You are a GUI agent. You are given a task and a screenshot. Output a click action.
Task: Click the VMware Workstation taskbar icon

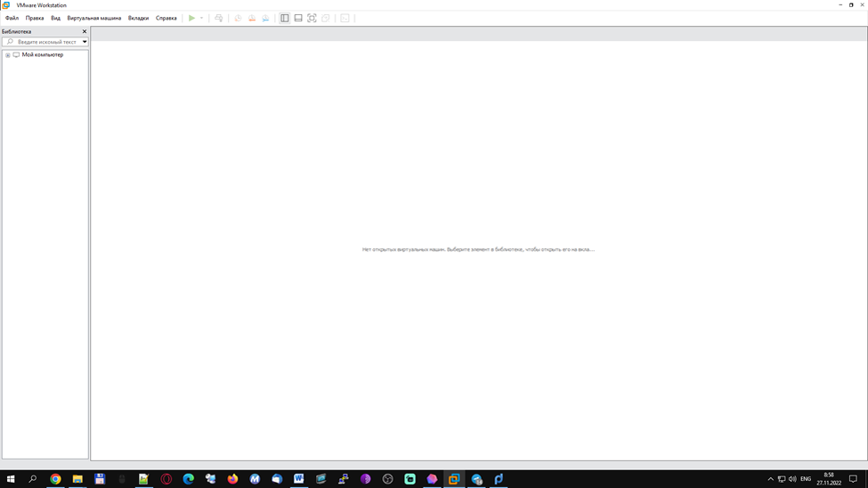(454, 478)
